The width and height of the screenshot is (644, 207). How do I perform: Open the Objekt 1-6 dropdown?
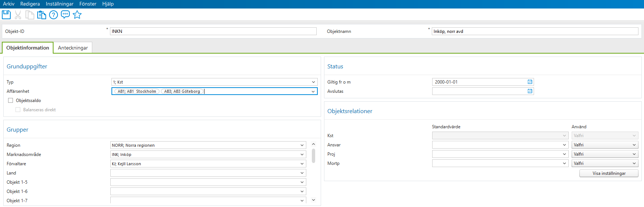pyautogui.click(x=302, y=191)
